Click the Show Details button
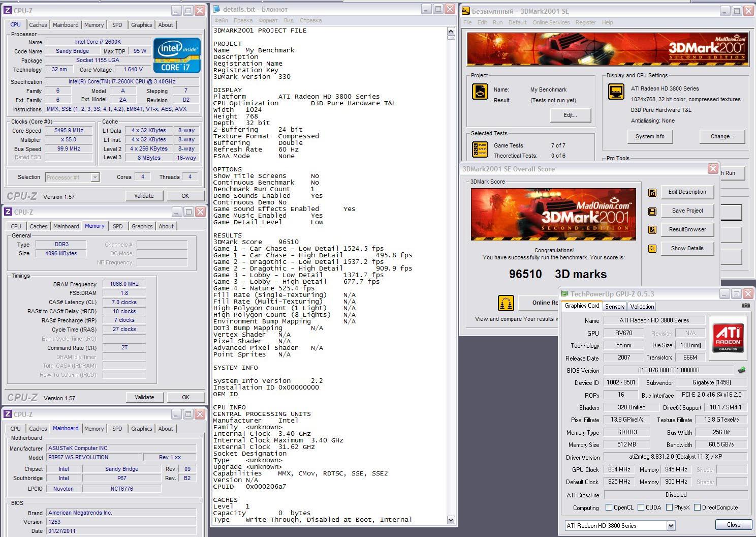The image size is (756, 537). tap(687, 248)
